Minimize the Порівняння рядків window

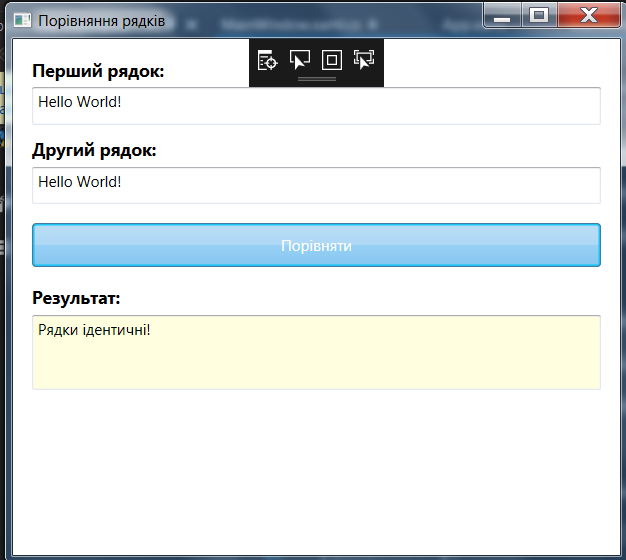pyautogui.click(x=502, y=16)
